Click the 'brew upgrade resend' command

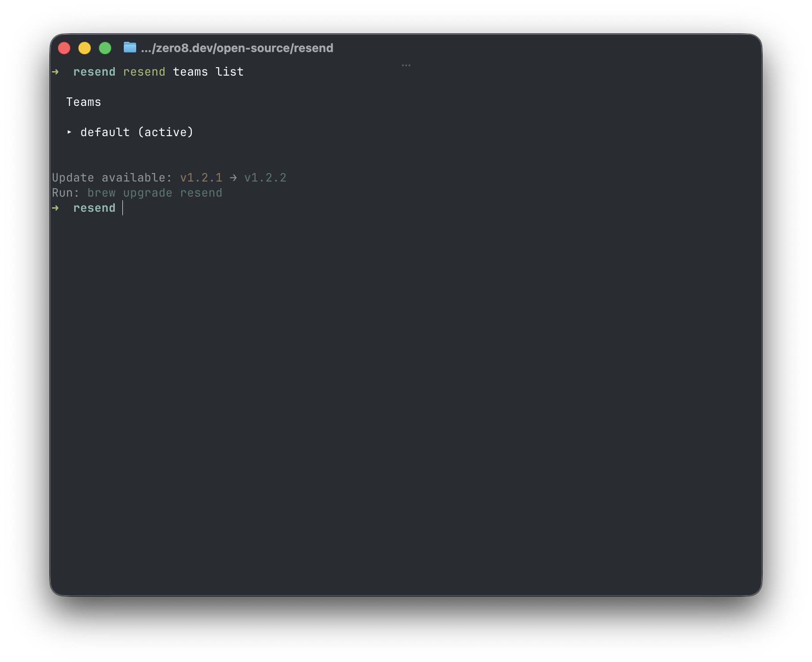click(155, 193)
